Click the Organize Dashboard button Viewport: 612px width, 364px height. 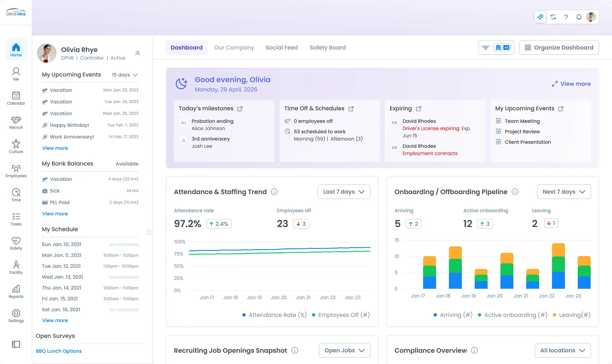[559, 48]
